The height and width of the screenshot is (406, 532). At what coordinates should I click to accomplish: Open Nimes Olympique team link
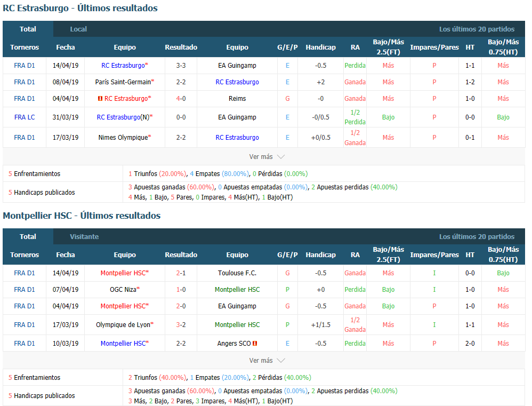pyautogui.click(x=123, y=138)
